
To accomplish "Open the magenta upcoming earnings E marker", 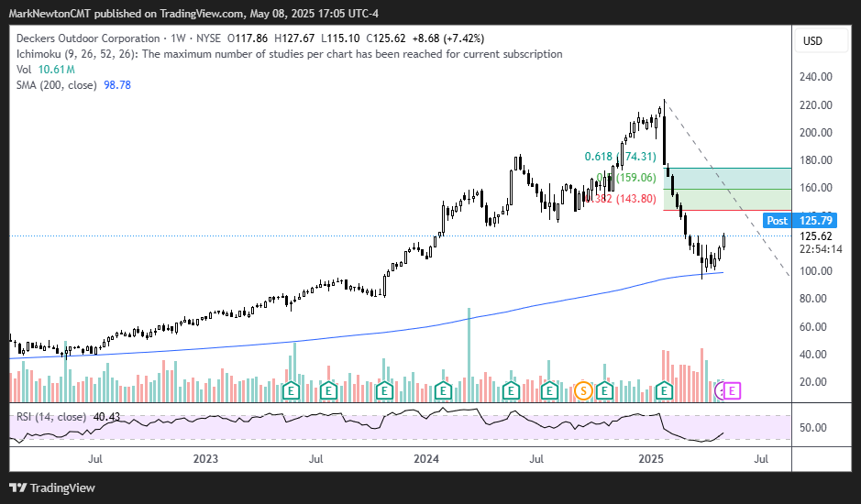I will tap(732, 391).
